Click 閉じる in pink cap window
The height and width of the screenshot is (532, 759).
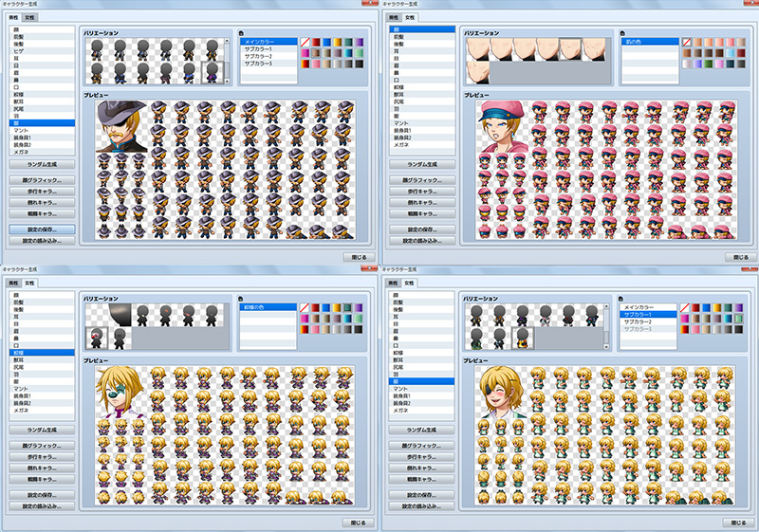tap(741, 257)
